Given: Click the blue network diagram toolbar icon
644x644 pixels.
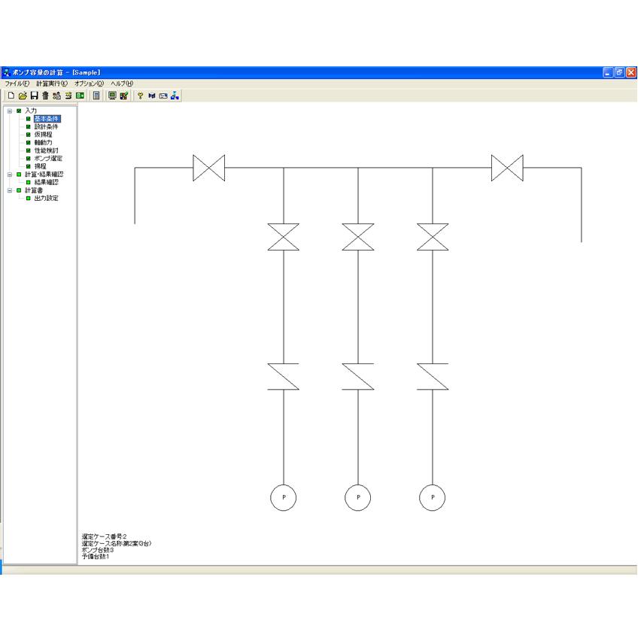Looking at the screenshot, I should 175,96.
